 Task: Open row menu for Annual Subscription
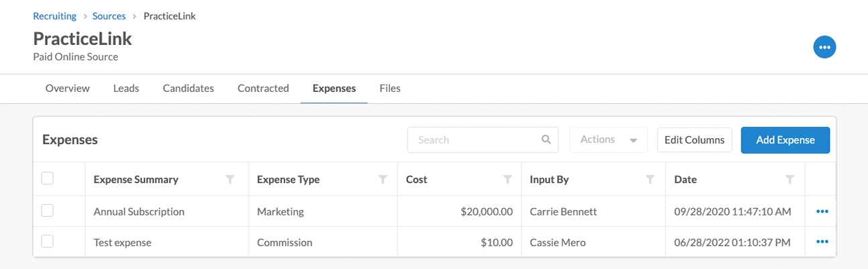[x=822, y=211]
